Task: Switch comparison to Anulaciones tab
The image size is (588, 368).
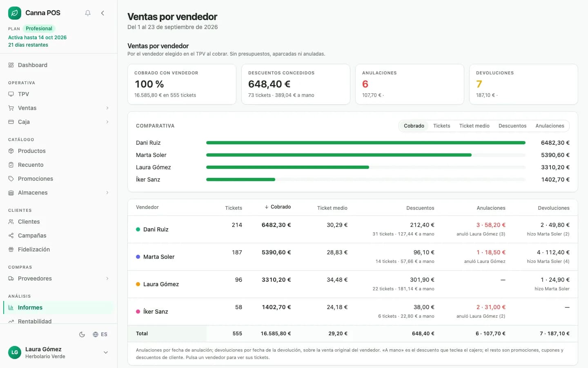Action: pos(550,126)
